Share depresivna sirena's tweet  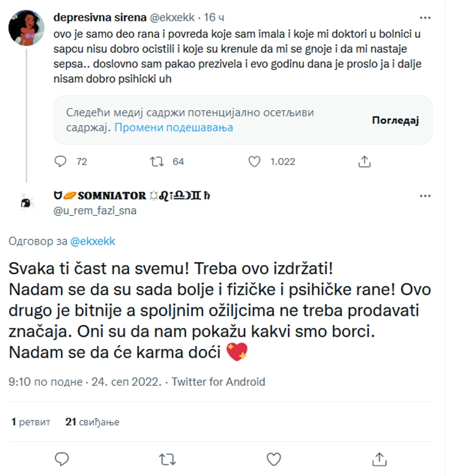[365, 162]
